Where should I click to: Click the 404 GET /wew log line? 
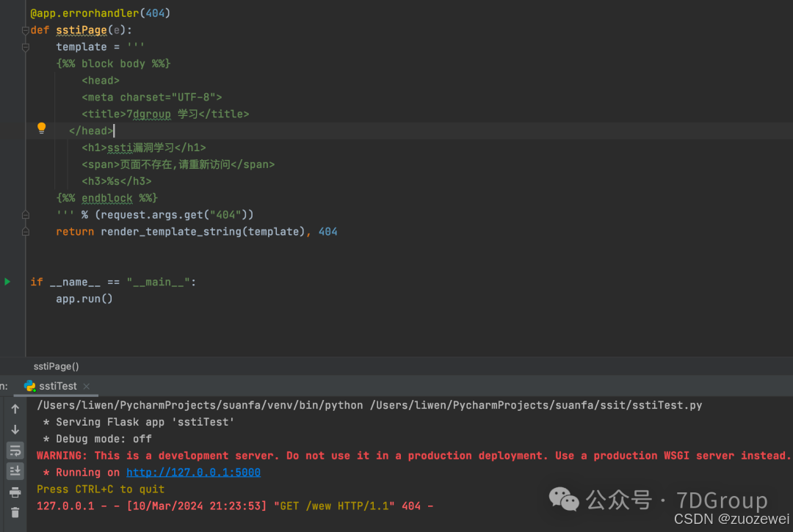tap(235, 506)
